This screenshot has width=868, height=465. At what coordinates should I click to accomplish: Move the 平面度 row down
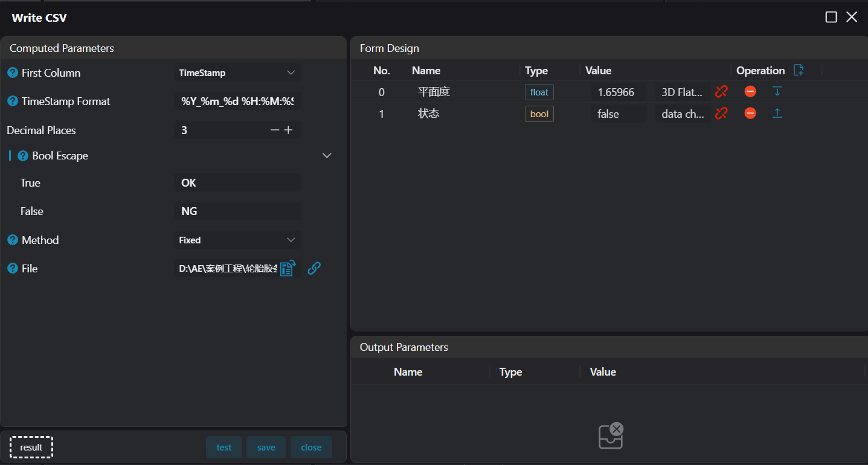[x=777, y=92]
